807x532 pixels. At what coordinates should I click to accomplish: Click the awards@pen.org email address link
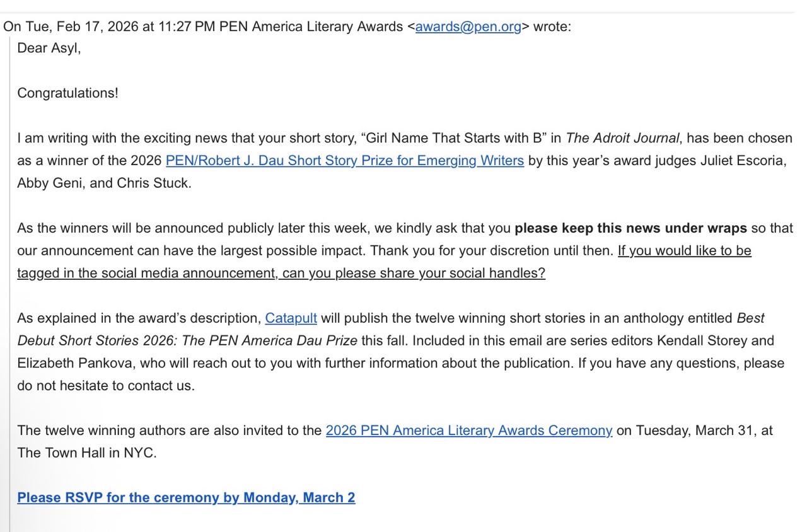(x=468, y=26)
